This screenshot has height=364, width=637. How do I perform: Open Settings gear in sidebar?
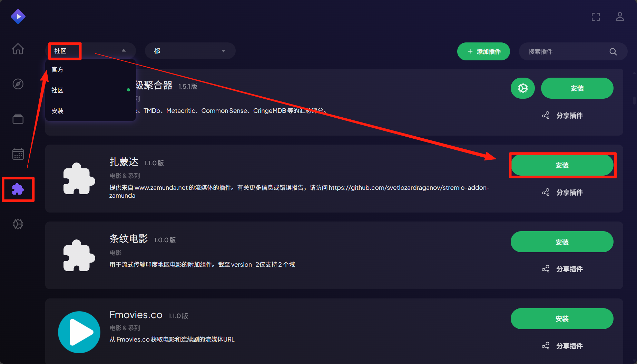(x=18, y=224)
